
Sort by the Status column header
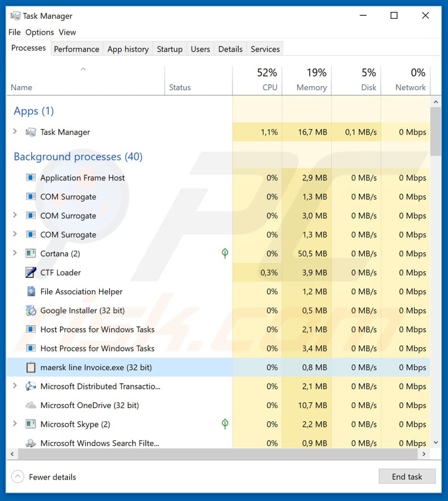tap(198, 80)
